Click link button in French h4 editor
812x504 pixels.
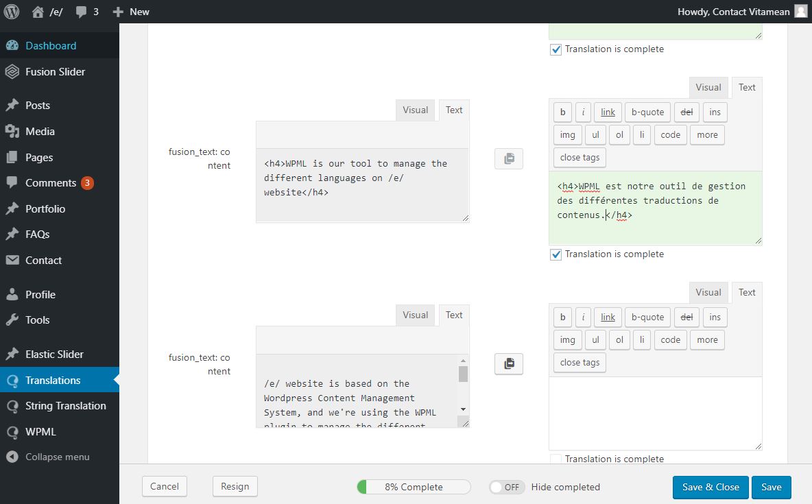(608, 112)
